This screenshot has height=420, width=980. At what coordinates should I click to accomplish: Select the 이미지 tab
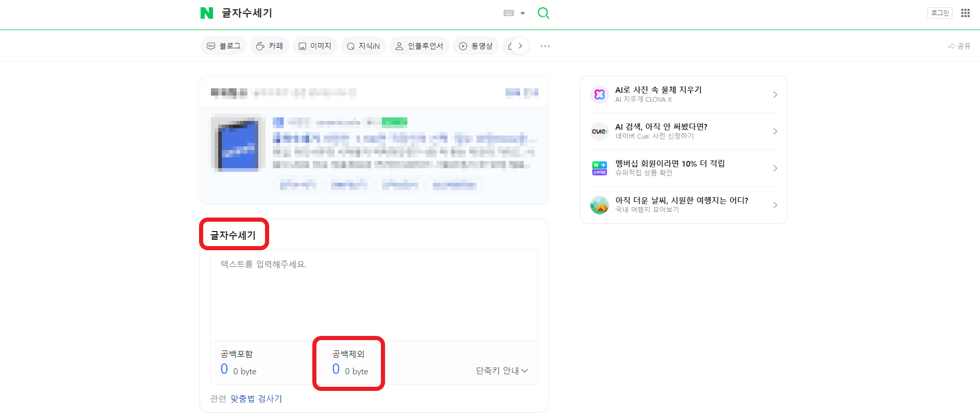pos(315,46)
